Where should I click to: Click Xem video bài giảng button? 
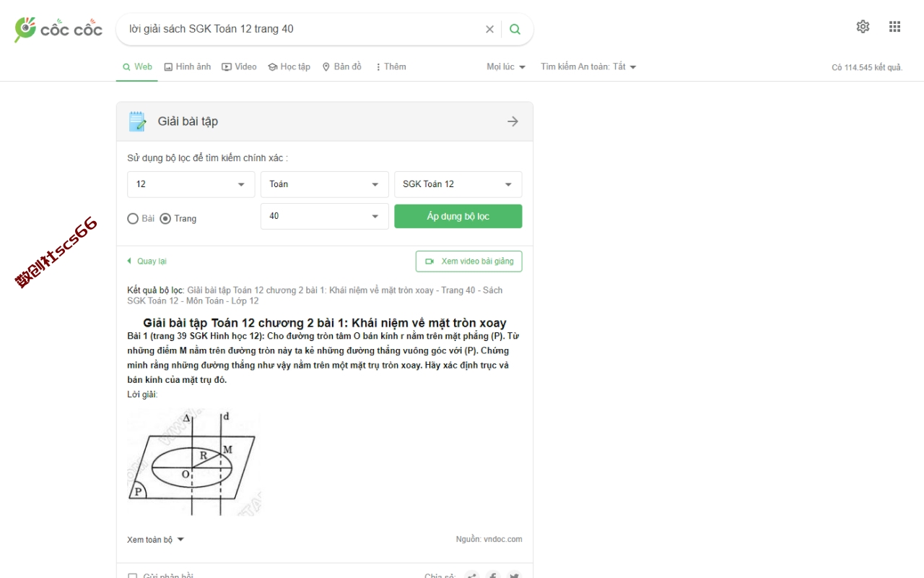click(x=468, y=262)
